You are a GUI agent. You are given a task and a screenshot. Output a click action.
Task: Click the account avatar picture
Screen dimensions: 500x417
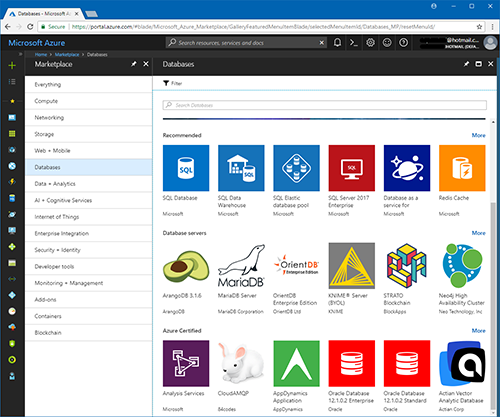tap(490, 43)
